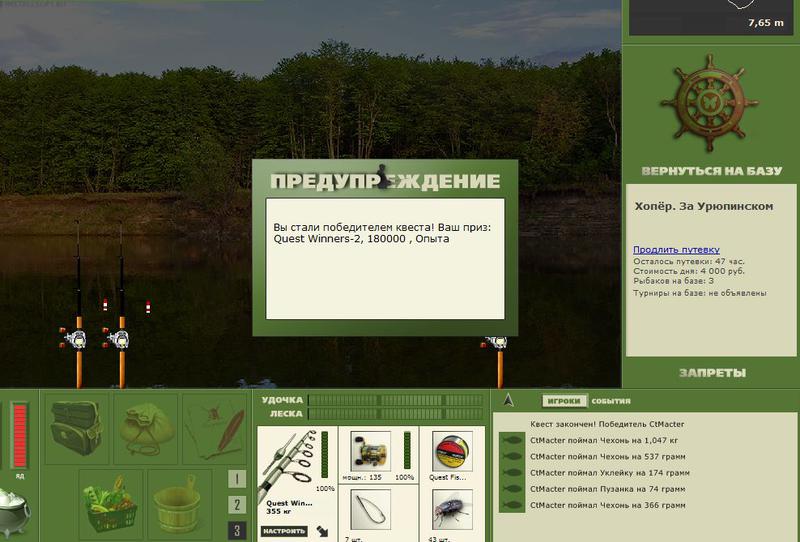Select the baitcasting reel equipment slot
This screenshot has height=542, width=800.
370,451
